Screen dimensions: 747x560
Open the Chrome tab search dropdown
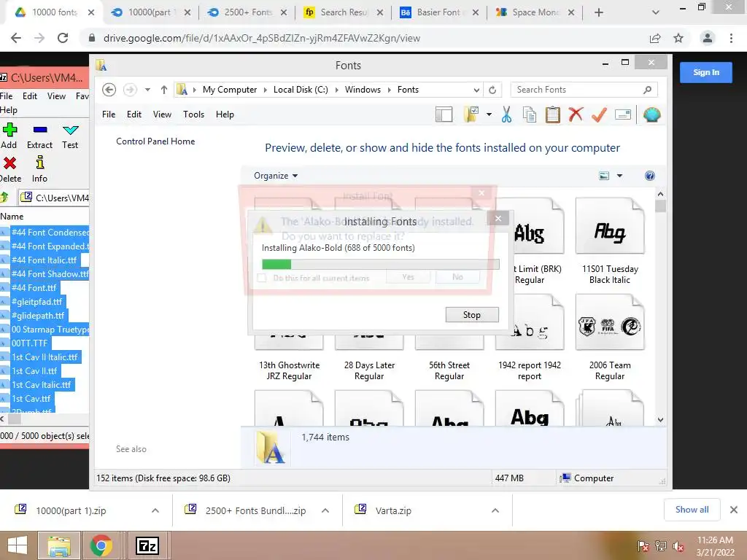[x=656, y=12]
